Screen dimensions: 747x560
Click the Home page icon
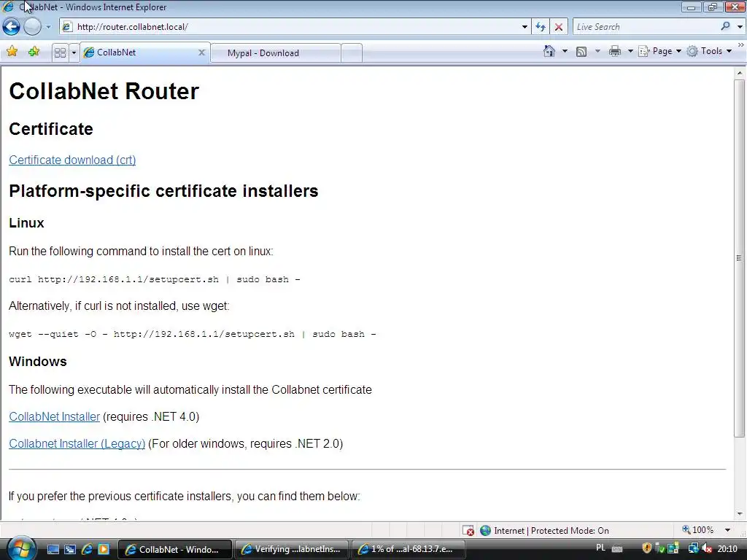(549, 51)
